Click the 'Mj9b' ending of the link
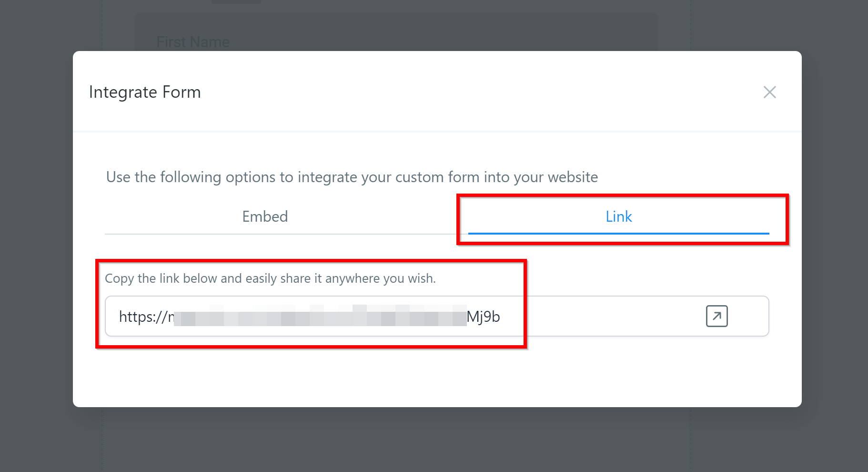 tap(483, 317)
